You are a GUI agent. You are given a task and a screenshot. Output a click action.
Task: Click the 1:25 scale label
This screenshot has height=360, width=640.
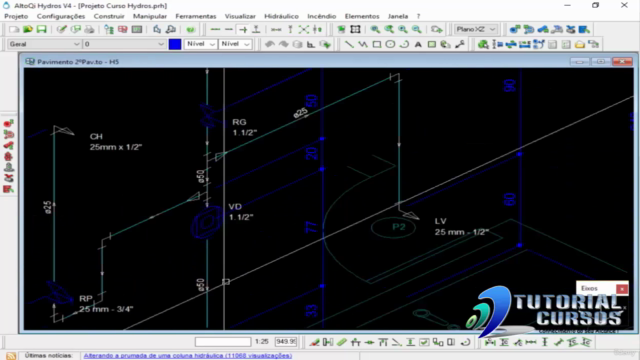click(262, 342)
